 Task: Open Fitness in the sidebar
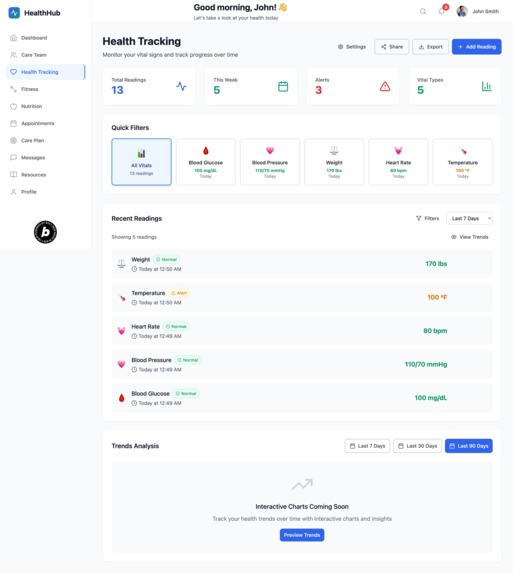click(45, 89)
